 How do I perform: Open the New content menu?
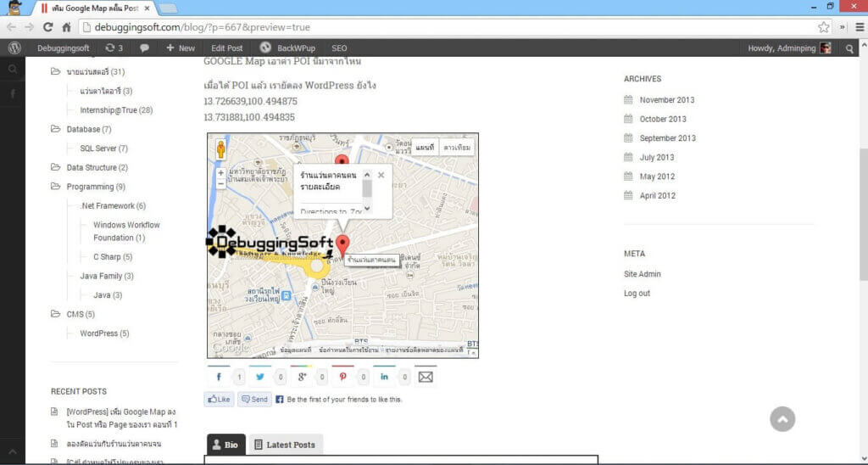coord(181,48)
